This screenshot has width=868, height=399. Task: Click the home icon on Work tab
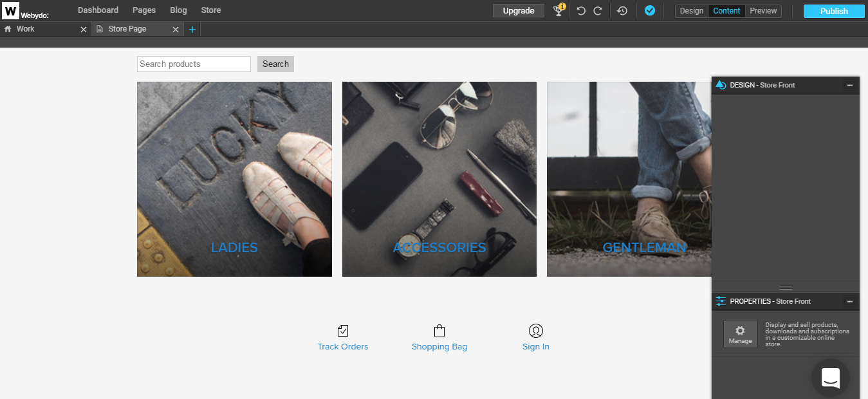tap(8, 29)
